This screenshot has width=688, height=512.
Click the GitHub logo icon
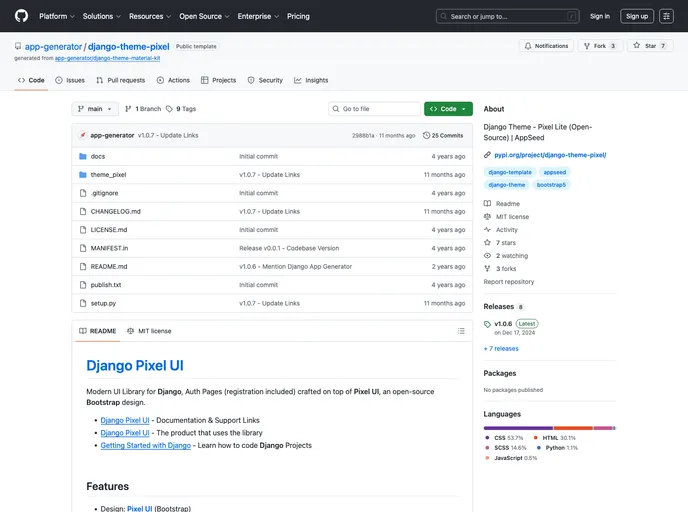(21, 16)
